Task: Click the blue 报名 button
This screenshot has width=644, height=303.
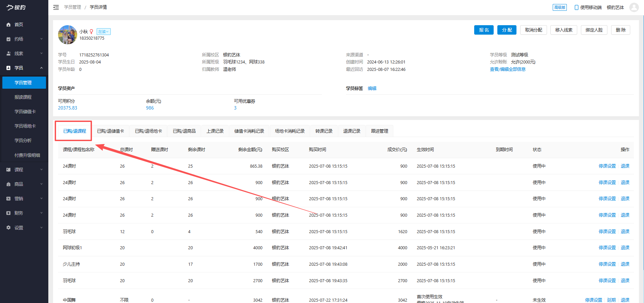Action: coord(484,30)
